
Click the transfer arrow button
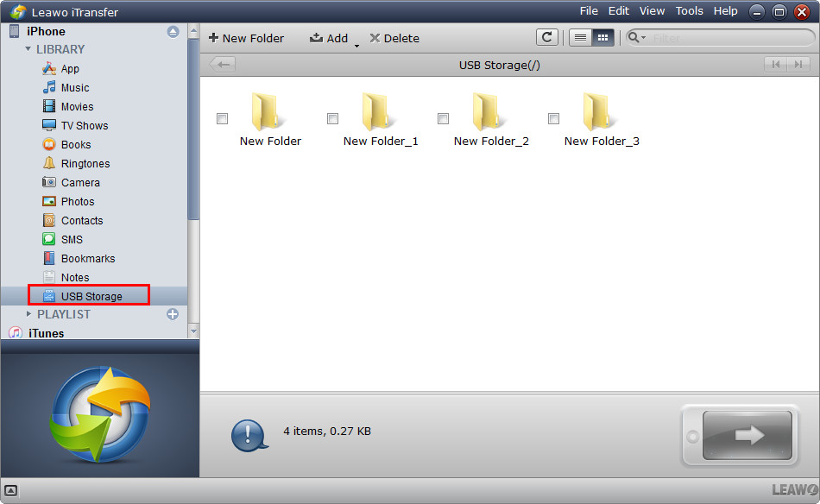747,435
